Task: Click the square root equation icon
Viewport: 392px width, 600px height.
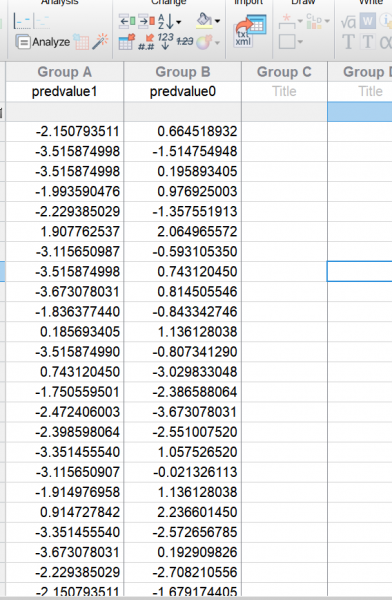Action: (348, 21)
